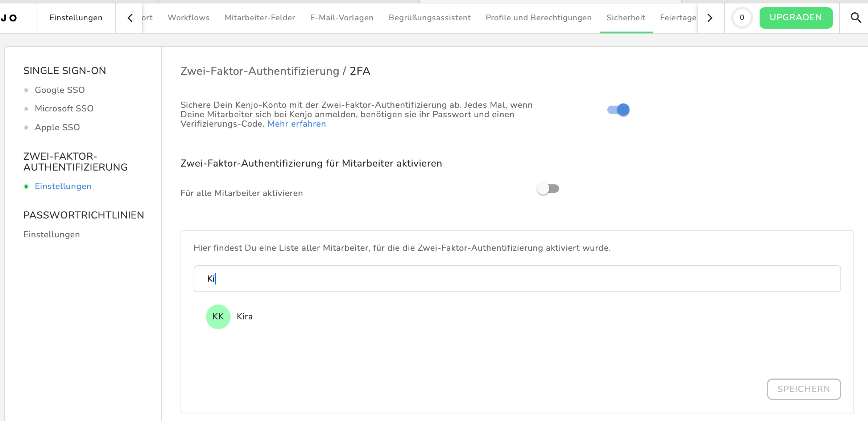Screen dimensions: 868x421
Task: Click the green UPGRADEN button
Action: (x=796, y=18)
